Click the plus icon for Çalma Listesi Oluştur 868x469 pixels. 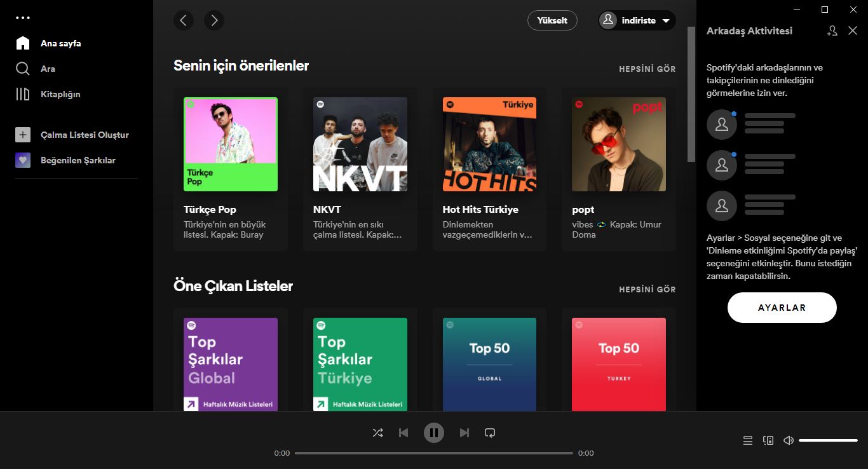click(x=23, y=135)
